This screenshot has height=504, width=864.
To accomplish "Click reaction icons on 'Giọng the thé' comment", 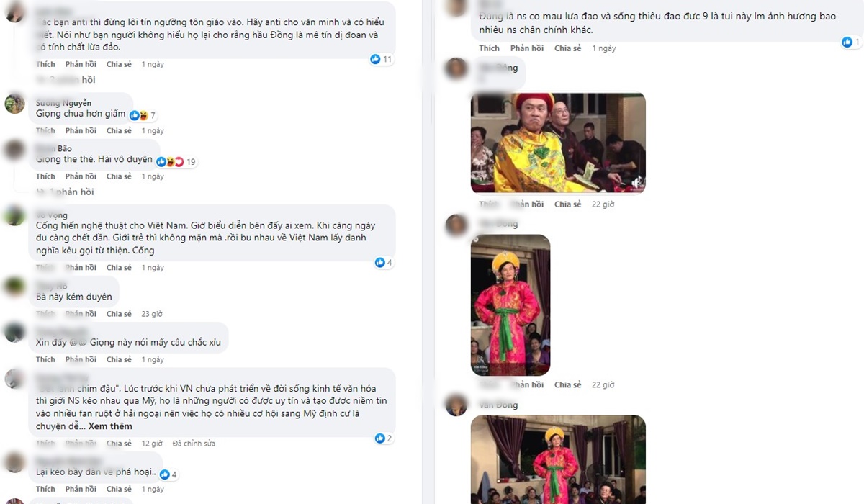I will pyautogui.click(x=169, y=161).
